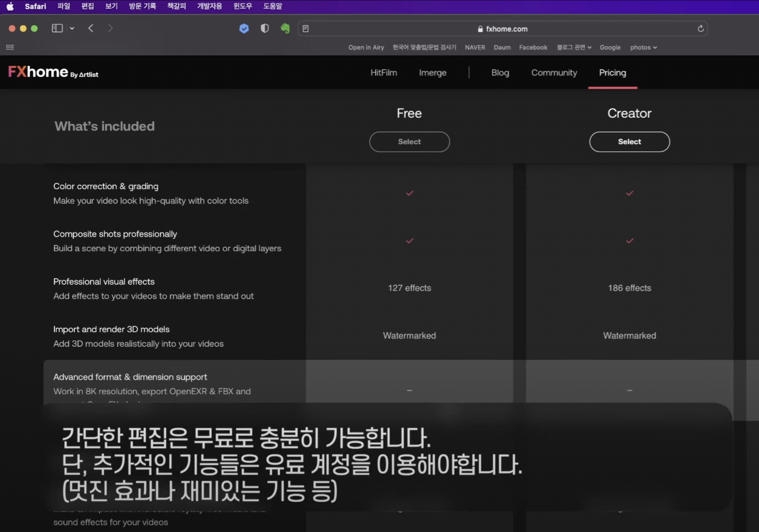Click the Evernote elephant extension icon

click(x=285, y=29)
